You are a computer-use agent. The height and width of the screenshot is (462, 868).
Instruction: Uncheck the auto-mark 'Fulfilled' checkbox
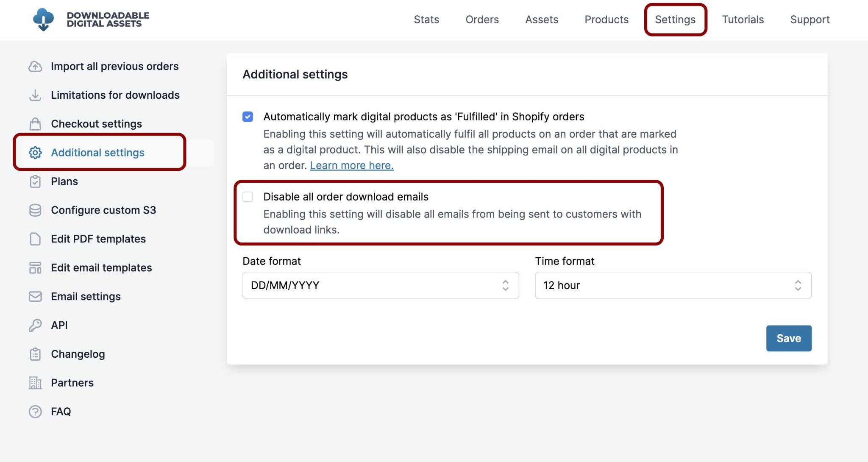(248, 117)
